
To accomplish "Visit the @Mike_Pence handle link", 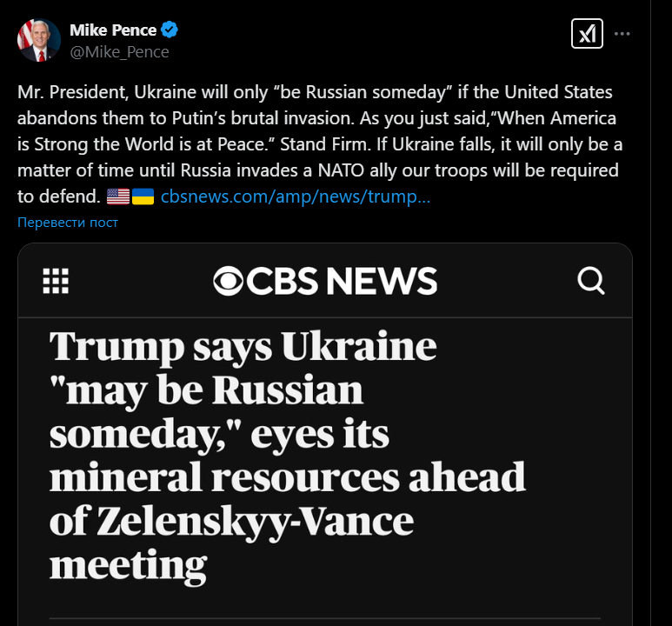I will [x=119, y=51].
